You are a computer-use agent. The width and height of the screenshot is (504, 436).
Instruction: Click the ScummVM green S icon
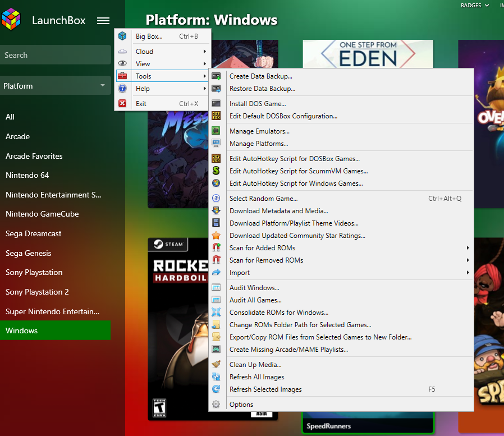tap(216, 171)
